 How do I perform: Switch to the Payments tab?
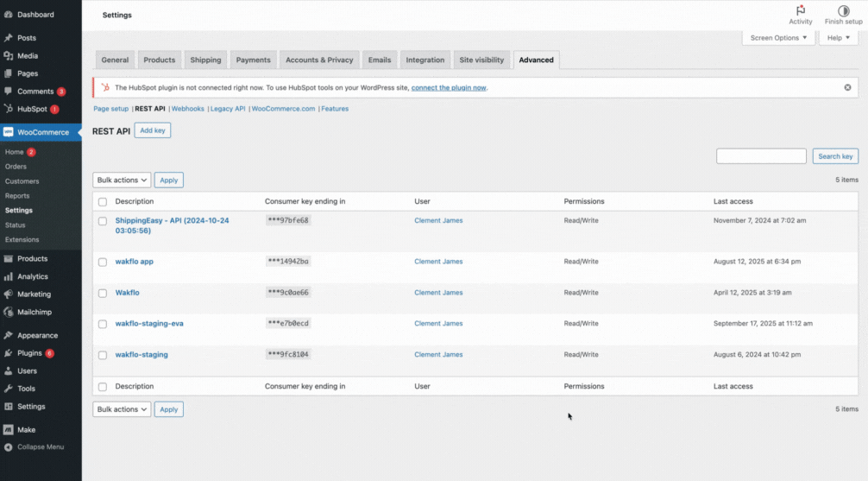click(x=254, y=60)
